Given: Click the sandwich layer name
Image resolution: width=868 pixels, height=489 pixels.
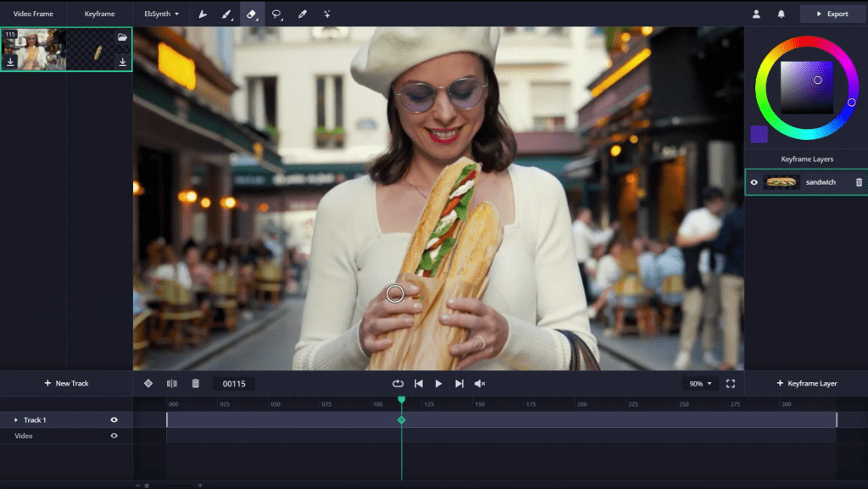Looking at the screenshot, I should tap(821, 182).
